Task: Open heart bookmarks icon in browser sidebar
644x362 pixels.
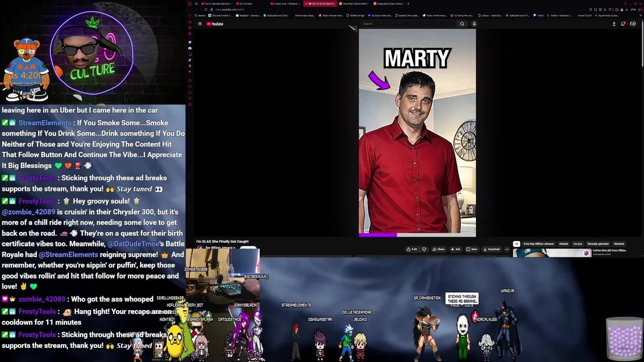Action: 190,86
